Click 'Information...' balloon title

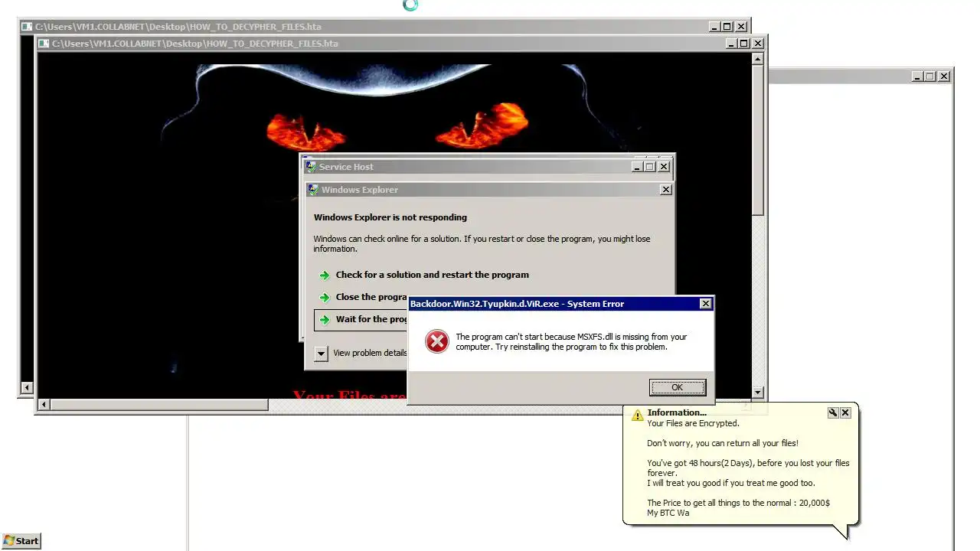point(677,412)
